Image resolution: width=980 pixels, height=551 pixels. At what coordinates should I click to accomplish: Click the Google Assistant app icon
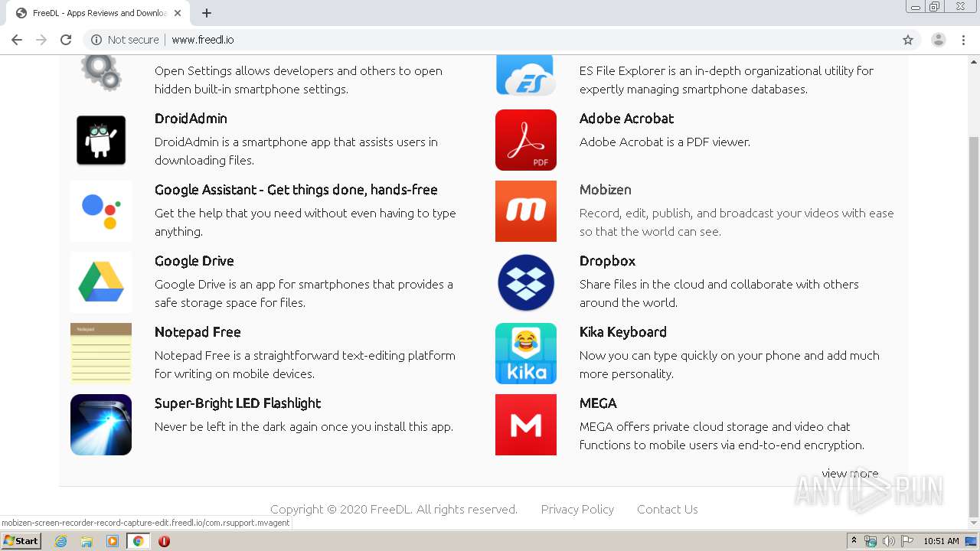[101, 211]
